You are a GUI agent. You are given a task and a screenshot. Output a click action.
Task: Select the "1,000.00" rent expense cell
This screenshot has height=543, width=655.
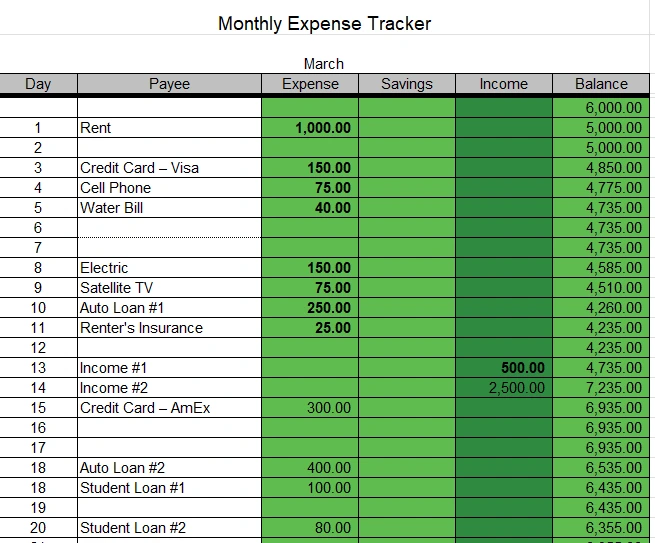[310, 128]
